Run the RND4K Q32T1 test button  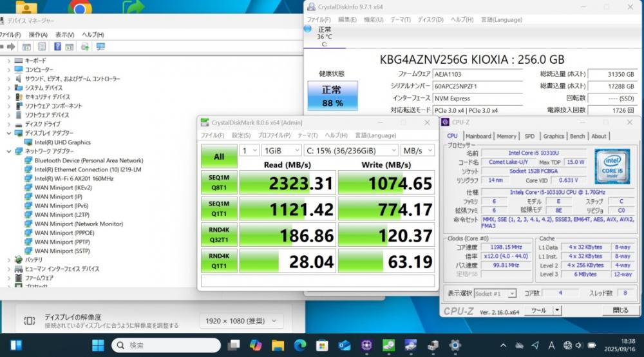click(x=219, y=235)
